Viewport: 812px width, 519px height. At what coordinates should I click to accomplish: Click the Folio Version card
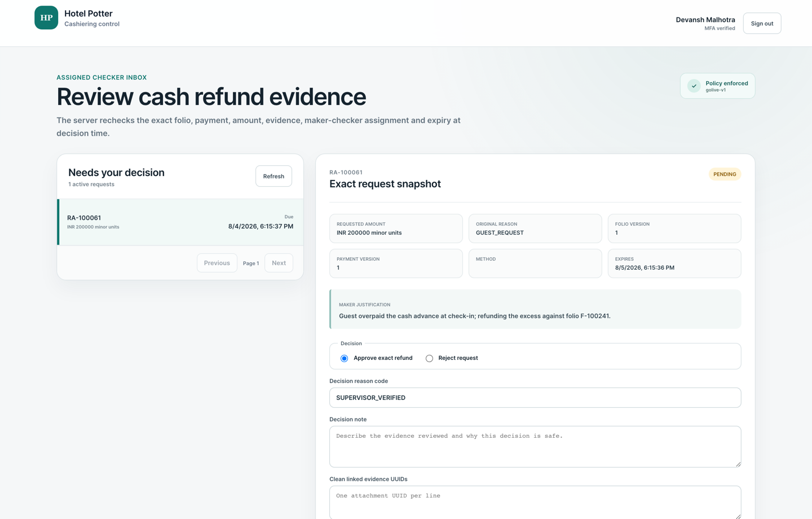674,228
